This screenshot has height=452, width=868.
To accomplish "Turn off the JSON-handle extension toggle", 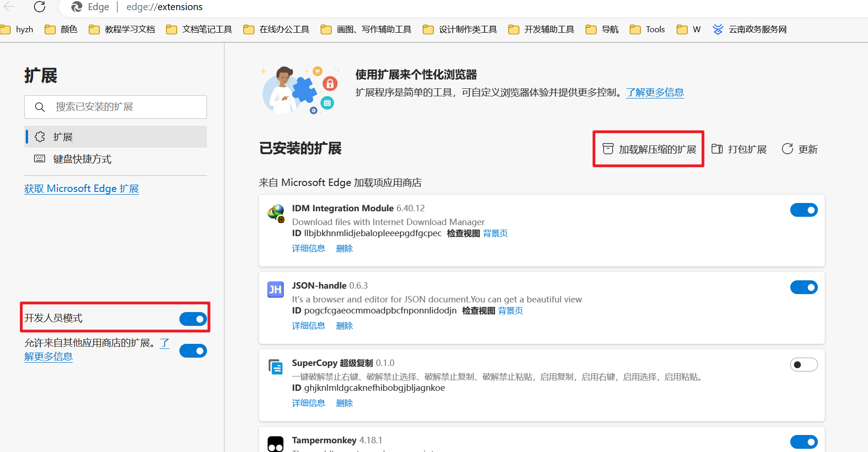I will (x=804, y=288).
